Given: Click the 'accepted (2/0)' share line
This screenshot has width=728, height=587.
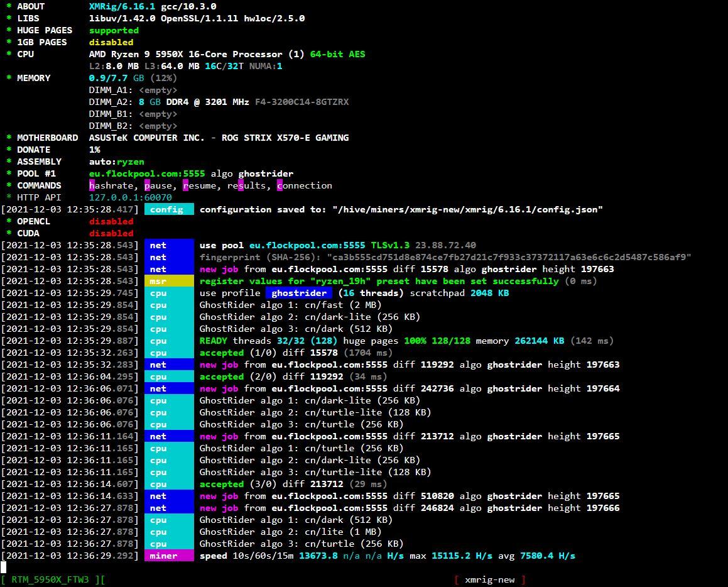Looking at the screenshot, I should point(293,377).
